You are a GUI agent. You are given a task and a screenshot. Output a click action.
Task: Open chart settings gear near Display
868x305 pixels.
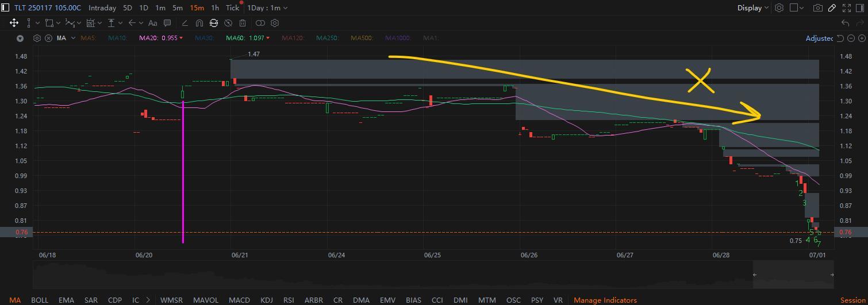(x=779, y=8)
